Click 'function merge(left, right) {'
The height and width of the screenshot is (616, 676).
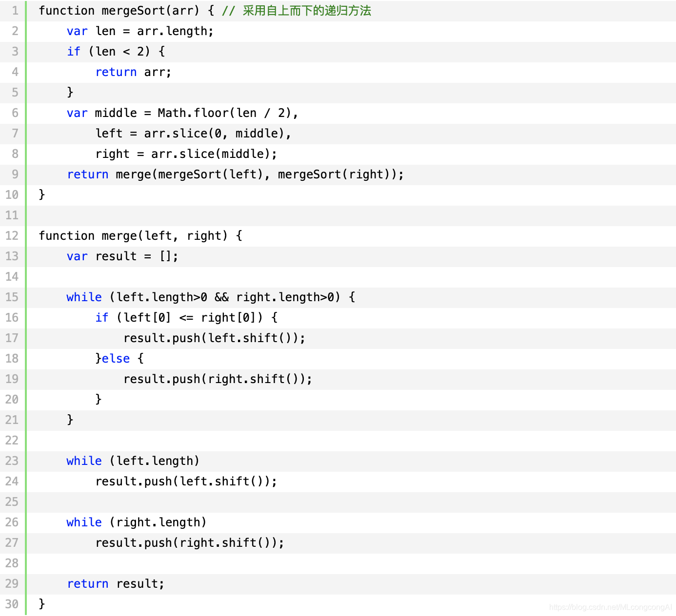point(140,236)
